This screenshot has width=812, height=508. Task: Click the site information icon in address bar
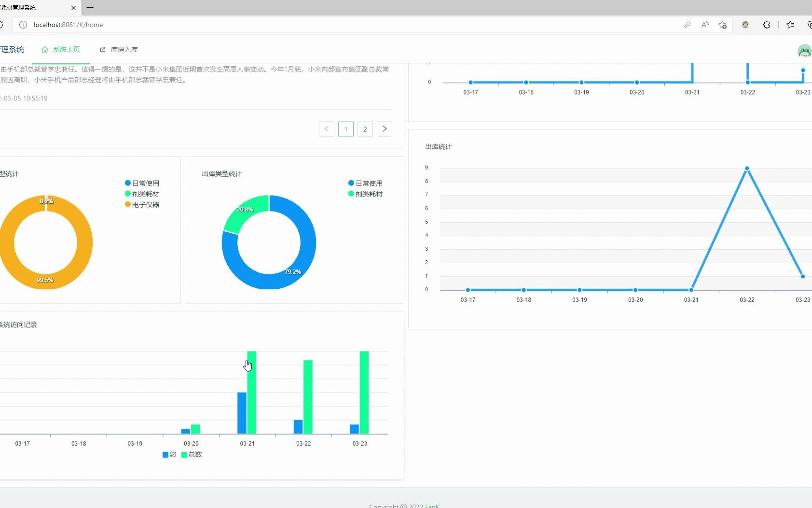tap(23, 25)
